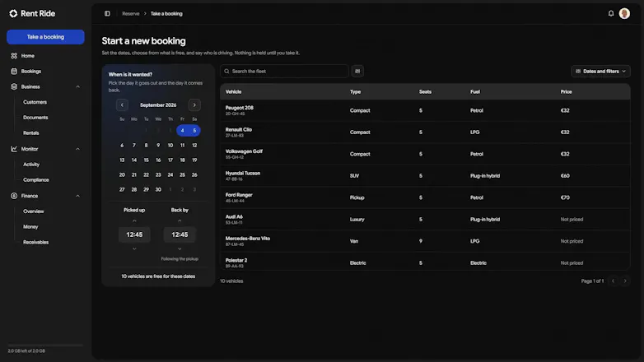Click the storage usage bar in sidebar

coord(45,346)
